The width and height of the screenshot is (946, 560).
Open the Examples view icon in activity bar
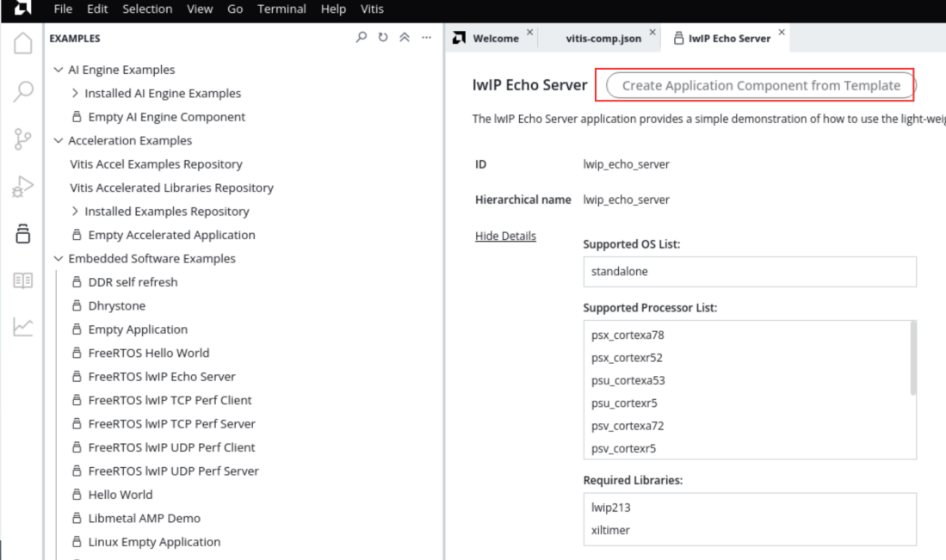(23, 234)
